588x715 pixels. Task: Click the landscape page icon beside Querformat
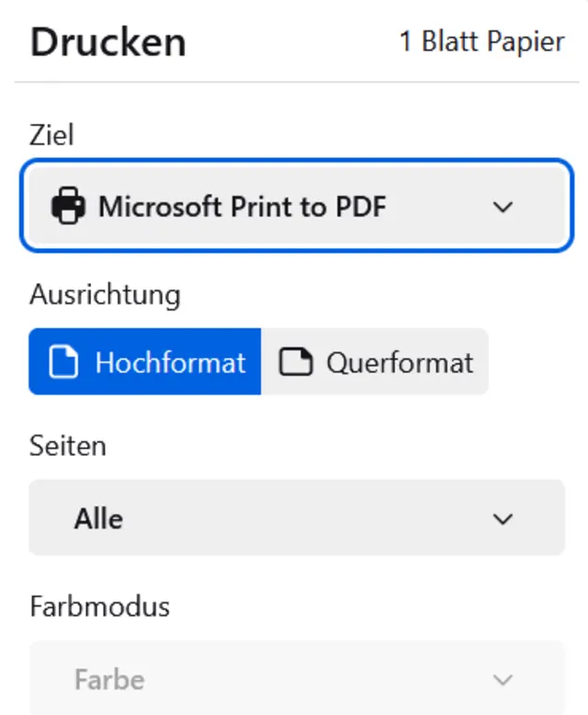pyautogui.click(x=295, y=362)
